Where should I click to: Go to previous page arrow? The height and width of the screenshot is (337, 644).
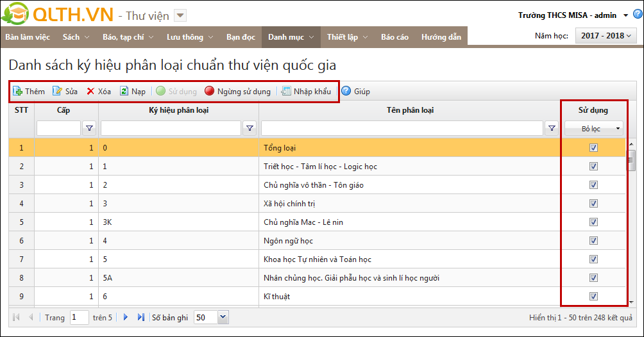(x=31, y=317)
